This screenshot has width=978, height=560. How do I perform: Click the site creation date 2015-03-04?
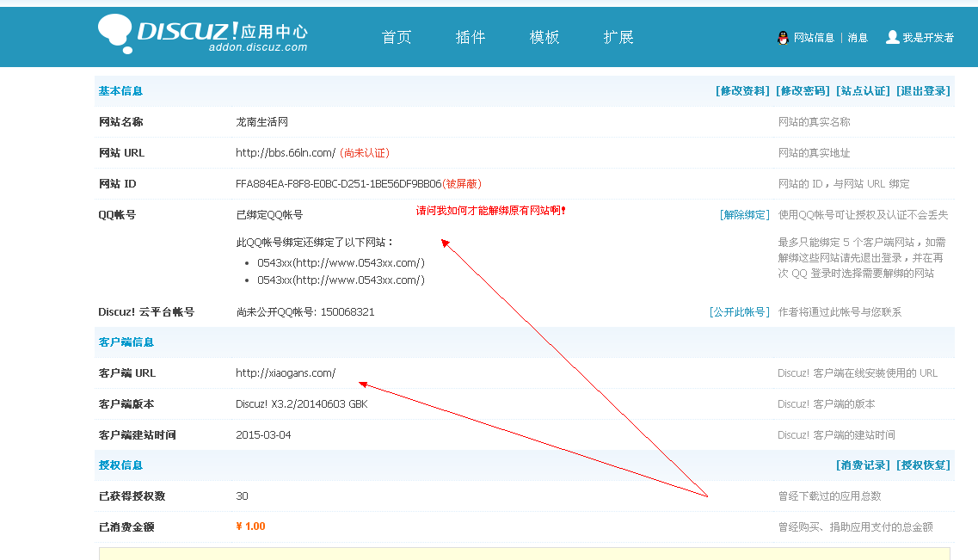point(263,435)
